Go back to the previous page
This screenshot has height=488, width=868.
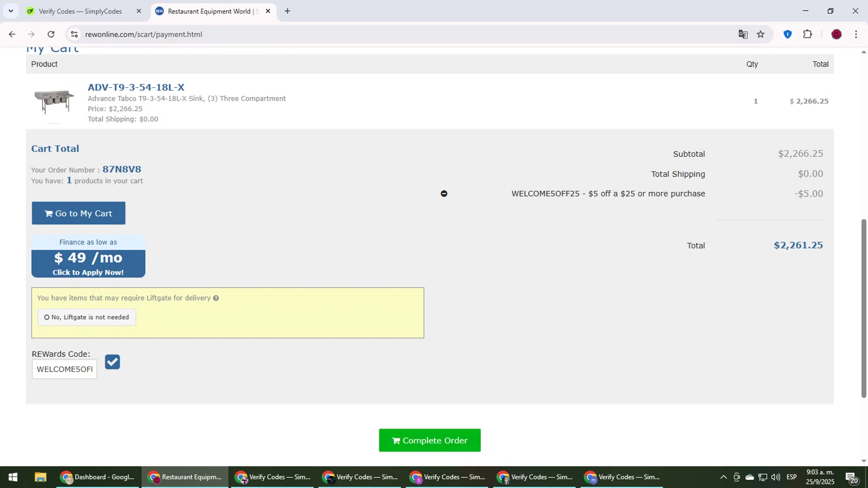(x=12, y=34)
